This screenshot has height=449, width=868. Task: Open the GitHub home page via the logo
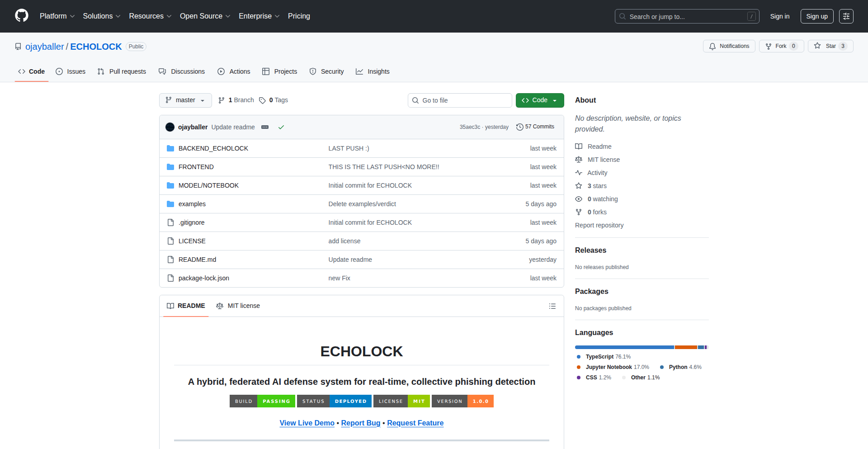pyautogui.click(x=21, y=16)
